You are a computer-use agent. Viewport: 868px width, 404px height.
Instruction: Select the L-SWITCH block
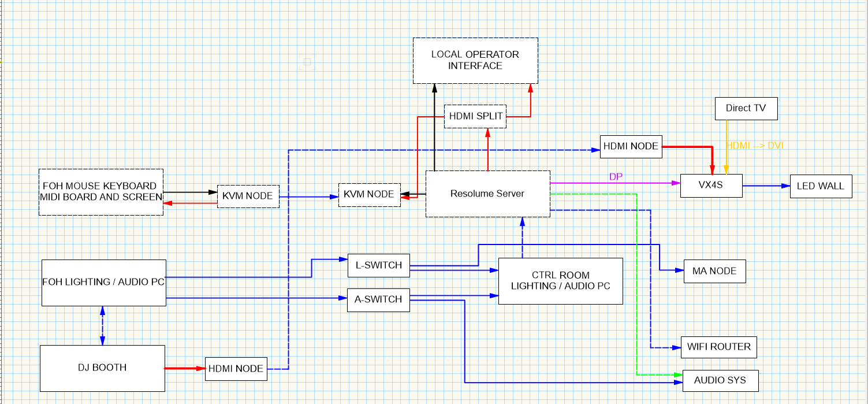point(379,265)
